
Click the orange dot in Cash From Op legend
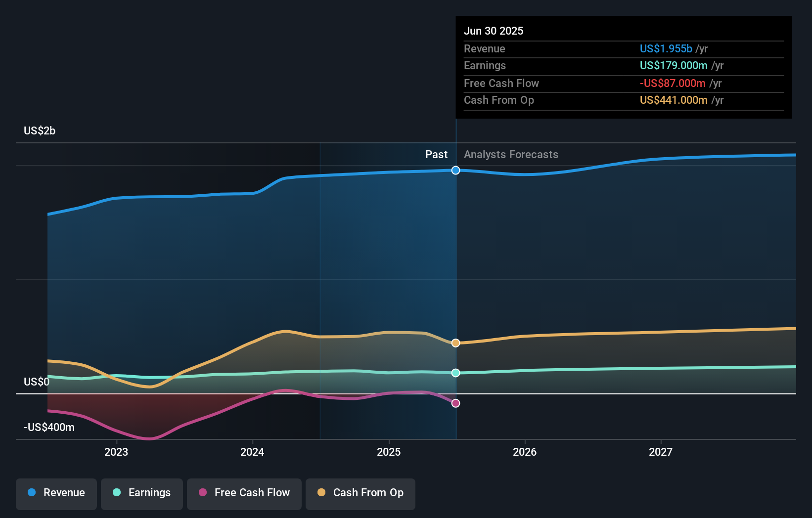pos(321,492)
